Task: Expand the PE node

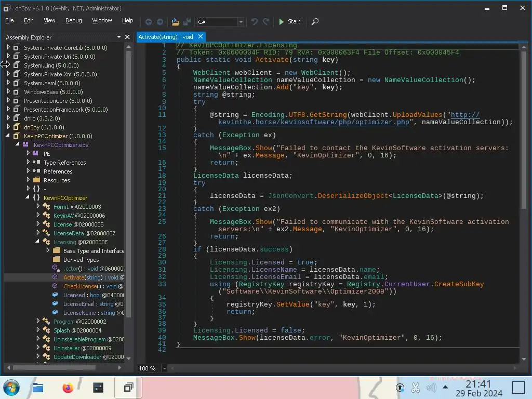Action: click(x=28, y=153)
